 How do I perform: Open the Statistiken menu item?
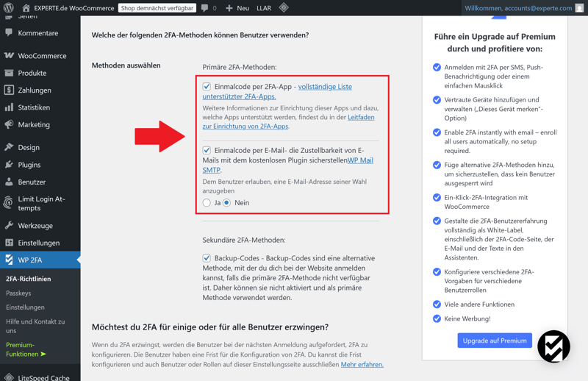[40, 107]
